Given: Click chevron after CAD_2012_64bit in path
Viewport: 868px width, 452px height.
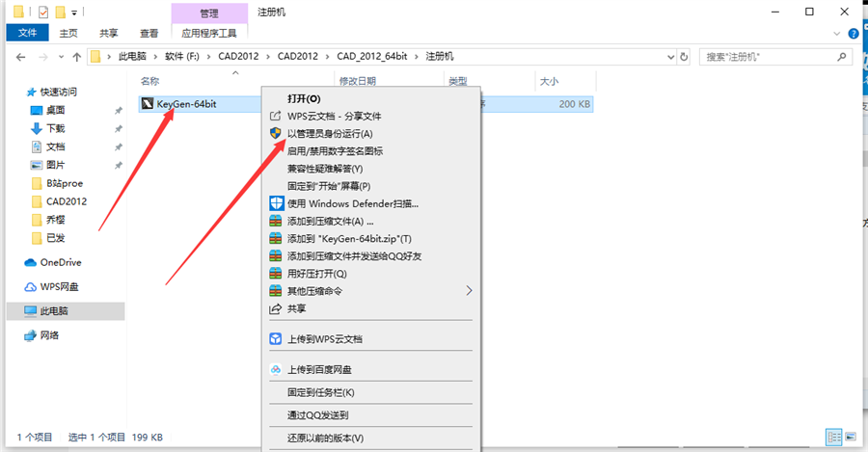Looking at the screenshot, I should pyautogui.click(x=417, y=57).
